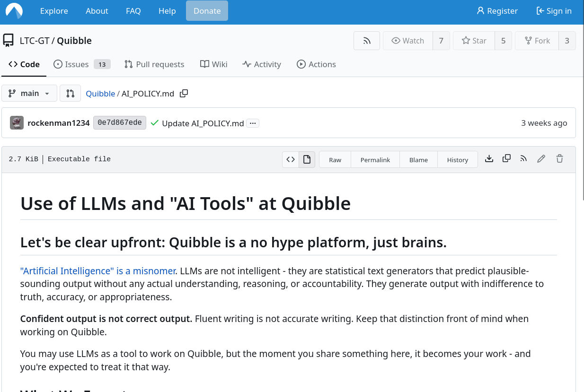
Task: Open the Actions tab
Action: (x=316, y=64)
